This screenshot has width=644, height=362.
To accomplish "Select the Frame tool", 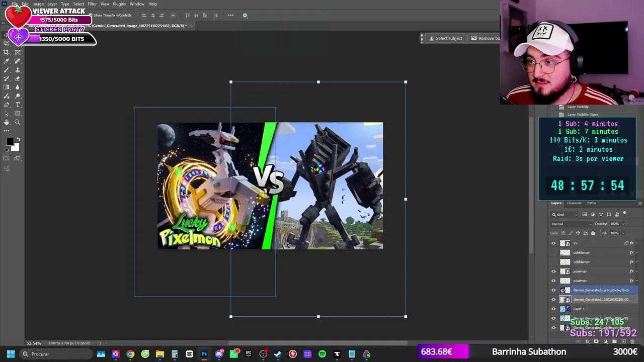I will click(18, 52).
